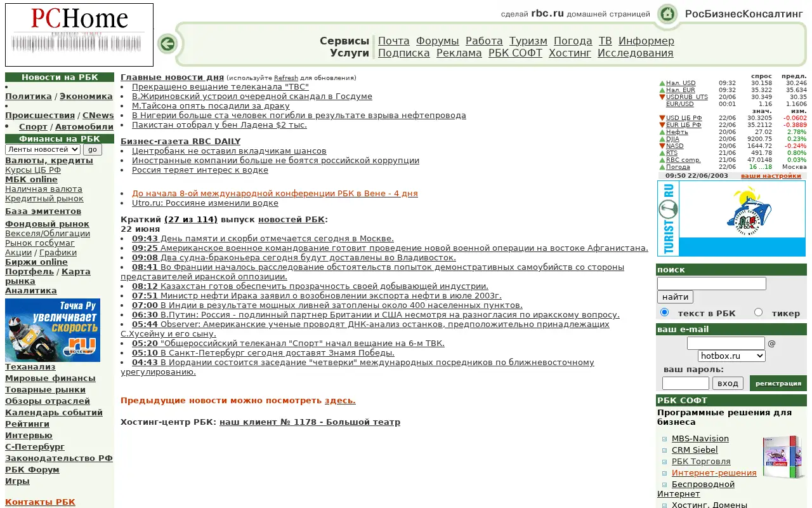This screenshot has width=812, height=508.
Task: Click the 'здесь.' previous news link
Action: tap(340, 401)
